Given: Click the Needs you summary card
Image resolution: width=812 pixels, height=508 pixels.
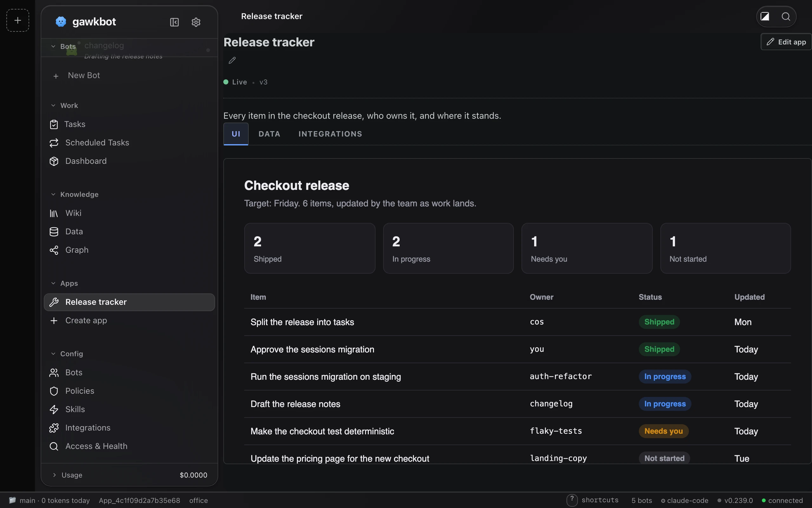Looking at the screenshot, I should coord(587,249).
